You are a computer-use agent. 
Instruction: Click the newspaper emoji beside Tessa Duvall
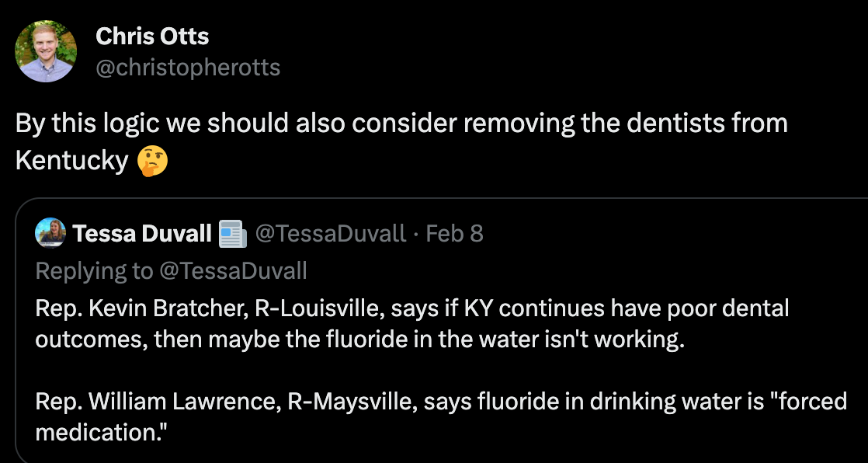click(232, 233)
